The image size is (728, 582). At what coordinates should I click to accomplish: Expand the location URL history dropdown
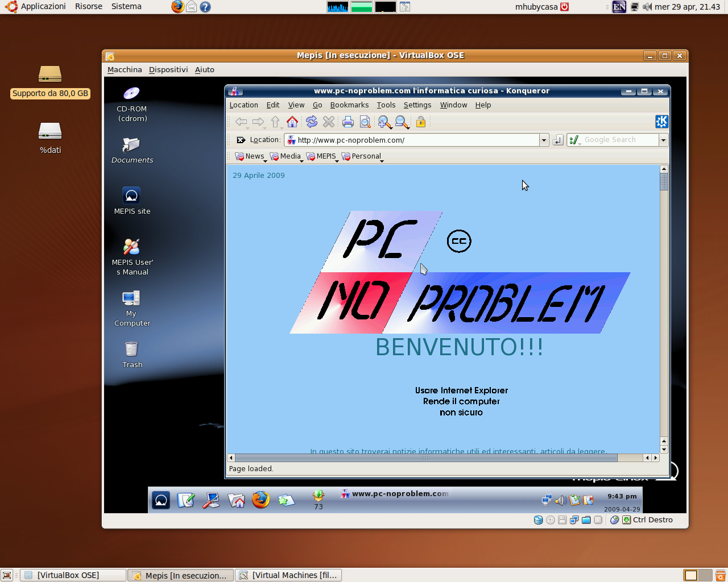tap(544, 140)
